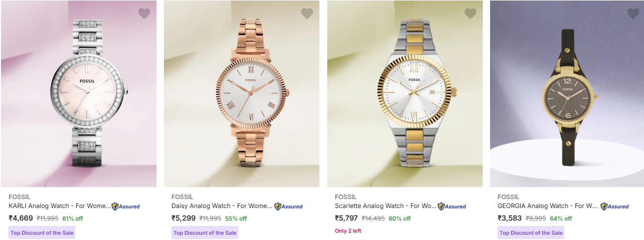The width and height of the screenshot is (644, 240).
Task: Click Top Discount tag under KARLI watch
Action: [x=42, y=233]
